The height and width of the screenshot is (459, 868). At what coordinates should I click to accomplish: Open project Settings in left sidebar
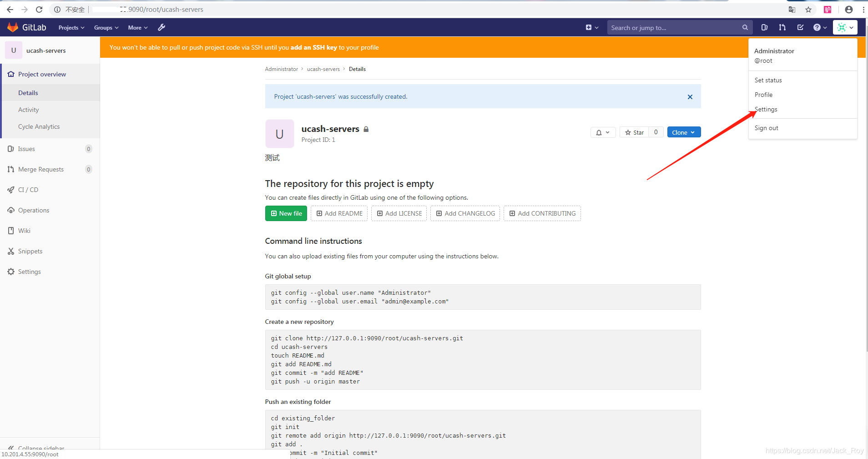tap(30, 272)
